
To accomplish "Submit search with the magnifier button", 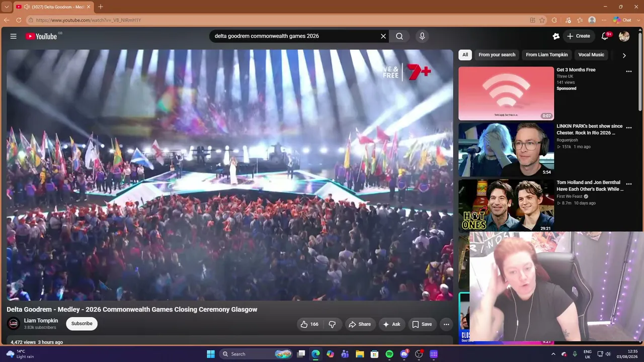I will click(399, 36).
